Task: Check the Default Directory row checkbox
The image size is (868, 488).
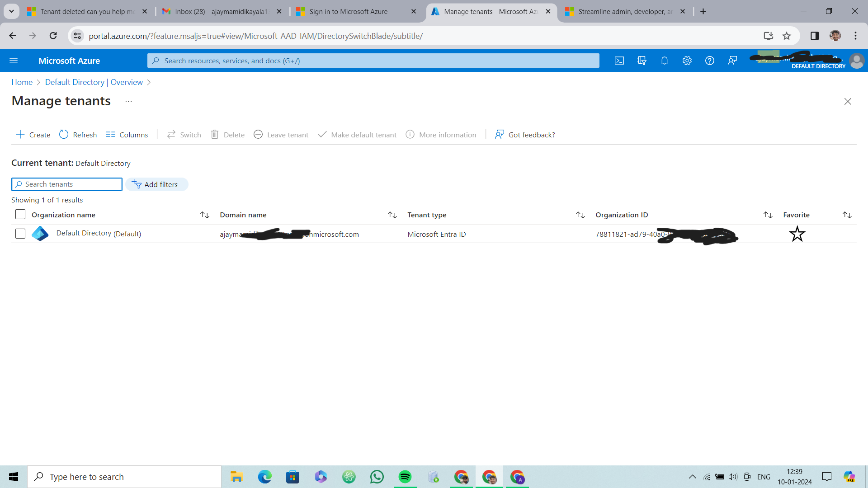Action: pyautogui.click(x=20, y=234)
